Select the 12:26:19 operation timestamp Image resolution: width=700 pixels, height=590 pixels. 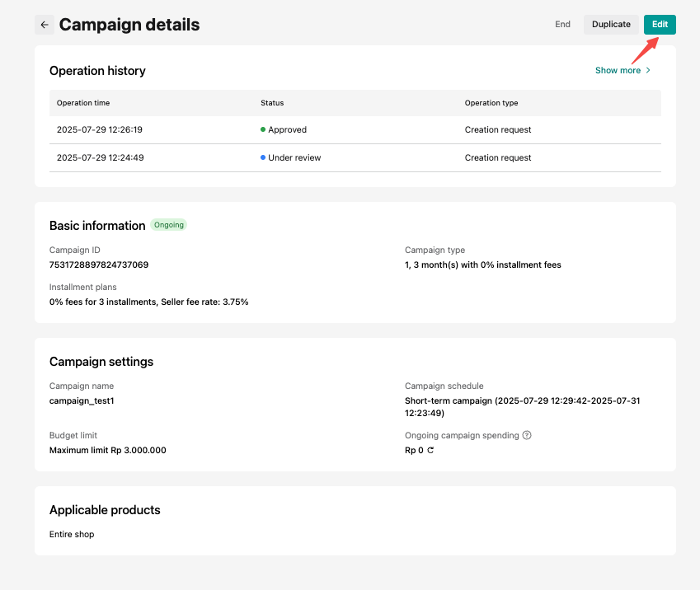[x=101, y=130]
